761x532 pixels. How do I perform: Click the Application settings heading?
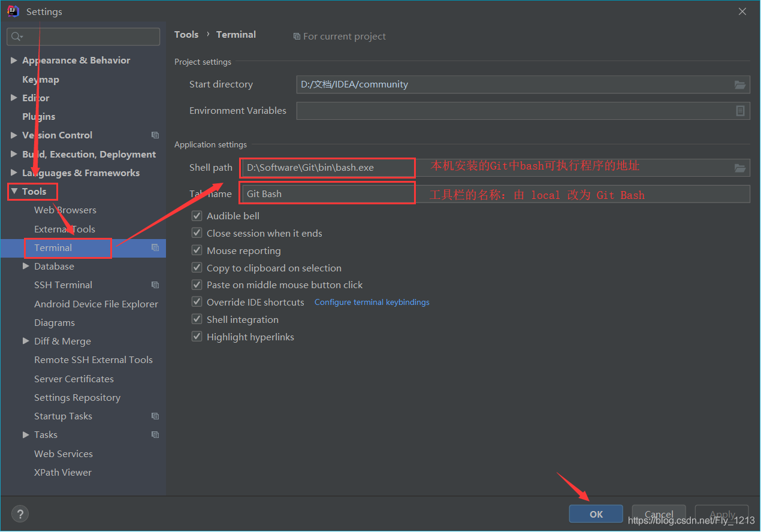[x=210, y=144]
